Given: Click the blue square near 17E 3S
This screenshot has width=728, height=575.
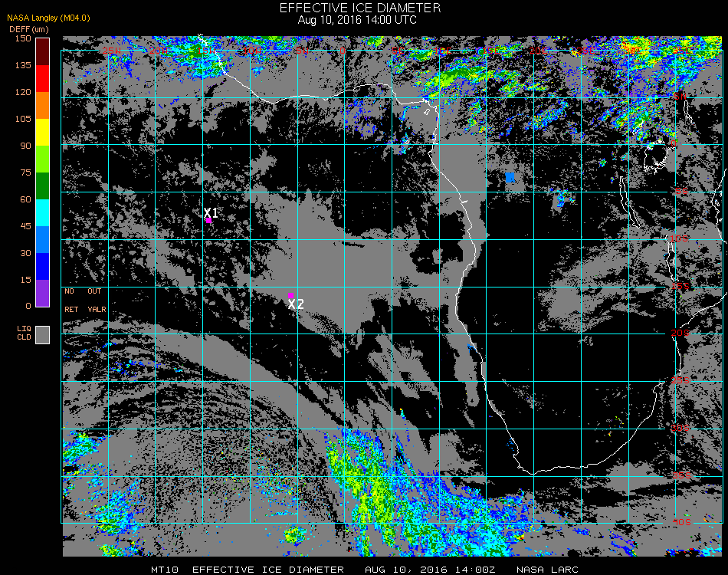Looking at the screenshot, I should [510, 177].
